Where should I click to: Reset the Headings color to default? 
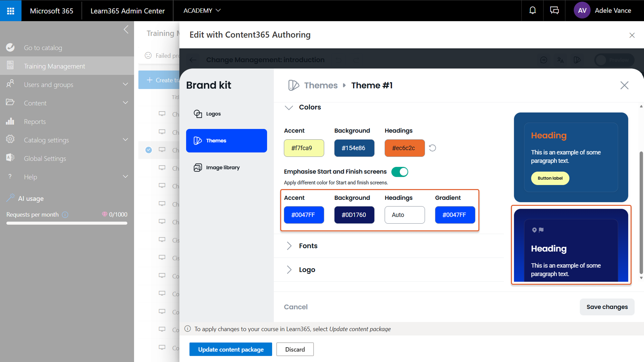click(x=432, y=148)
